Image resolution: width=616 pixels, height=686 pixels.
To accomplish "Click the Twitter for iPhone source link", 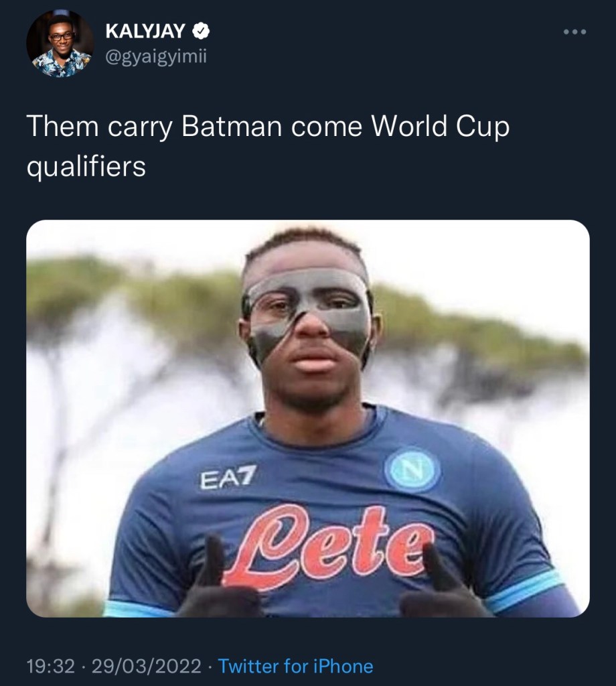I will click(295, 666).
